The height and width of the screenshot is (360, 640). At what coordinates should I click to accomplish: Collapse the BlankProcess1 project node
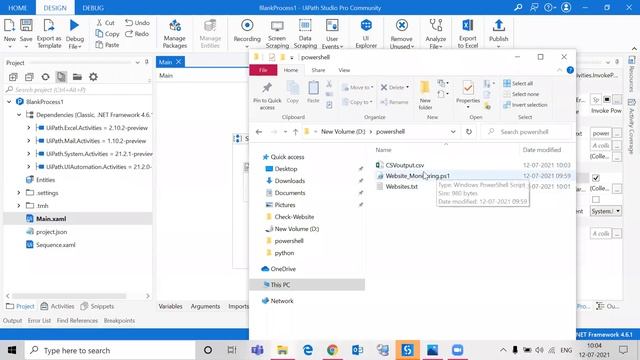[9, 102]
